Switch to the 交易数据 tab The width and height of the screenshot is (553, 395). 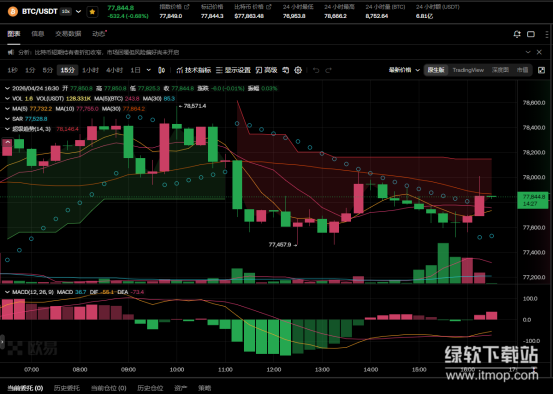68,34
